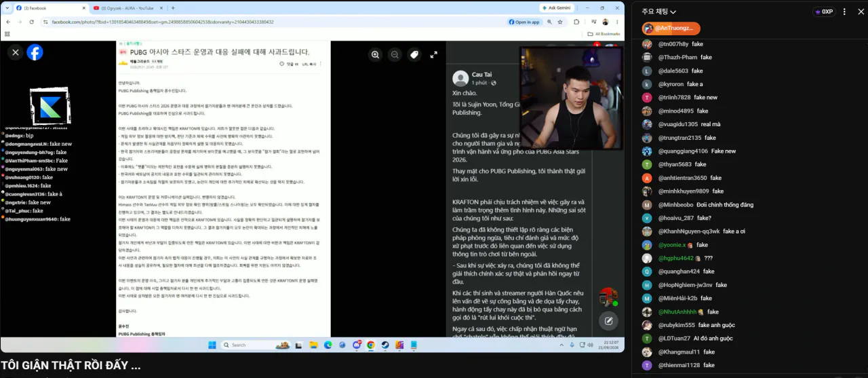Reload the page with the refresh icon
The width and height of the screenshot is (868, 378).
tap(31, 22)
